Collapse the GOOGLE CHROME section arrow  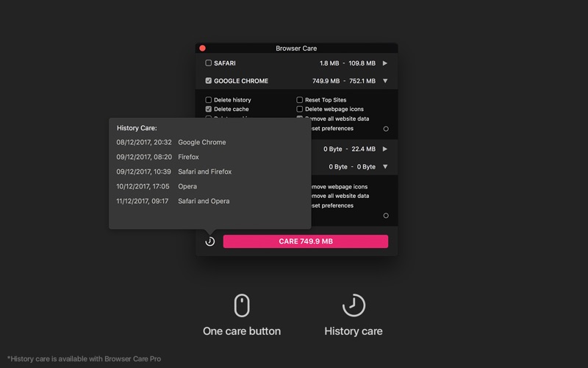click(385, 81)
